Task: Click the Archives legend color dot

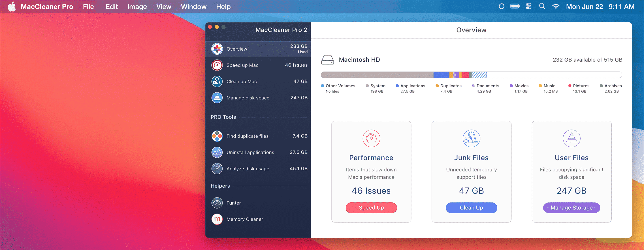Action: [x=601, y=86]
